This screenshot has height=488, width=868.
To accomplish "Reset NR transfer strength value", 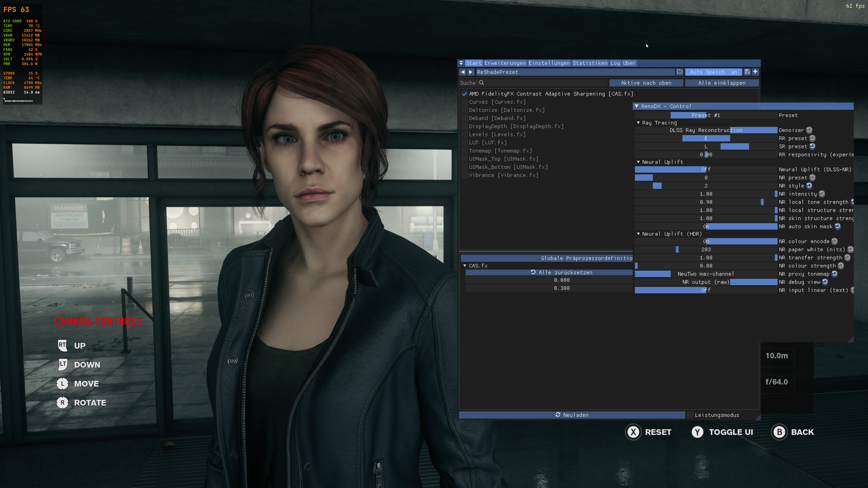I will tap(847, 257).
